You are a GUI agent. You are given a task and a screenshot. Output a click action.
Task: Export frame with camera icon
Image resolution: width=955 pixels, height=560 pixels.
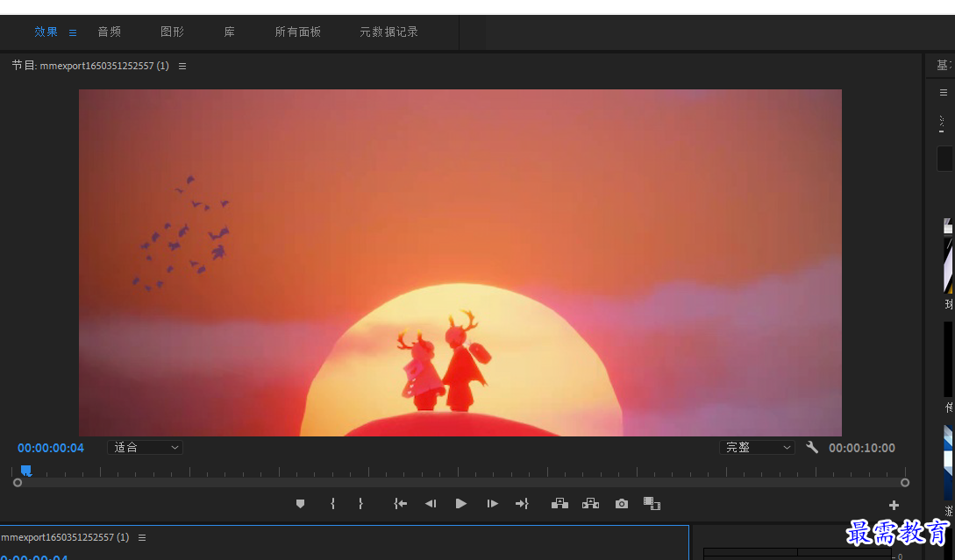coord(621,503)
